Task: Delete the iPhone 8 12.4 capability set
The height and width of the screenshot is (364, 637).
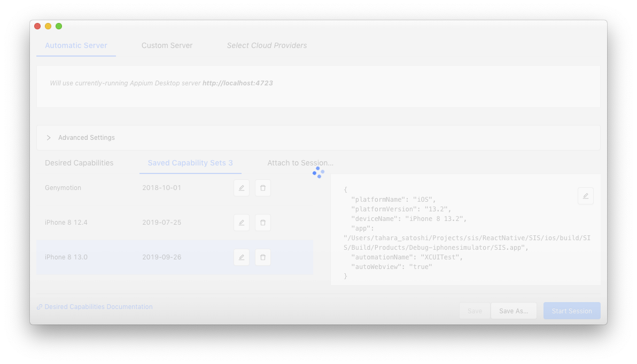Action: coord(263,223)
